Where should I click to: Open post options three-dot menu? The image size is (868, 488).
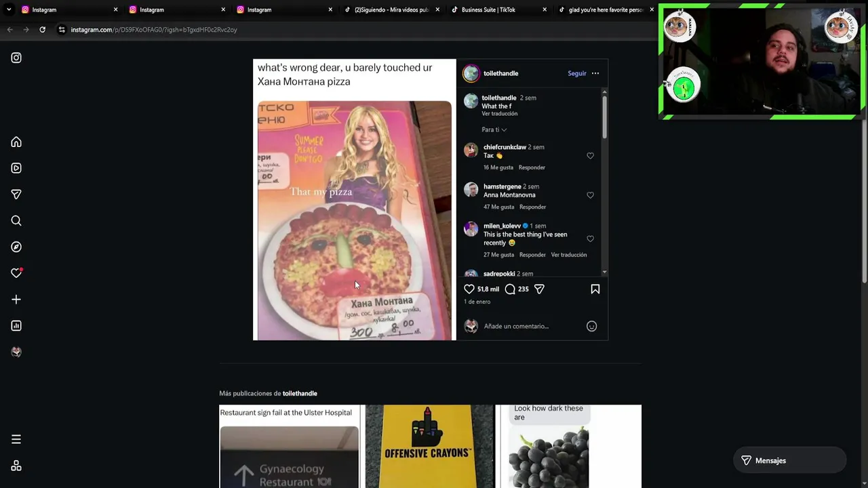point(595,73)
